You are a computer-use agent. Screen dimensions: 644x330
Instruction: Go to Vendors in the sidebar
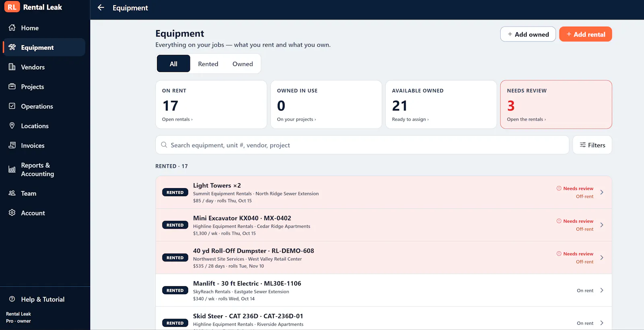pos(44,67)
